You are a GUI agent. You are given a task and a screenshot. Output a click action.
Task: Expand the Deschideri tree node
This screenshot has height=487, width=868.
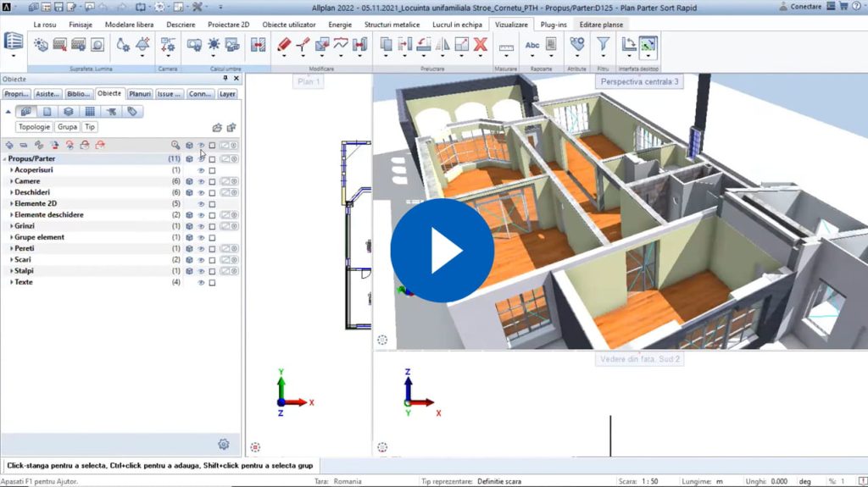pyautogui.click(x=11, y=192)
